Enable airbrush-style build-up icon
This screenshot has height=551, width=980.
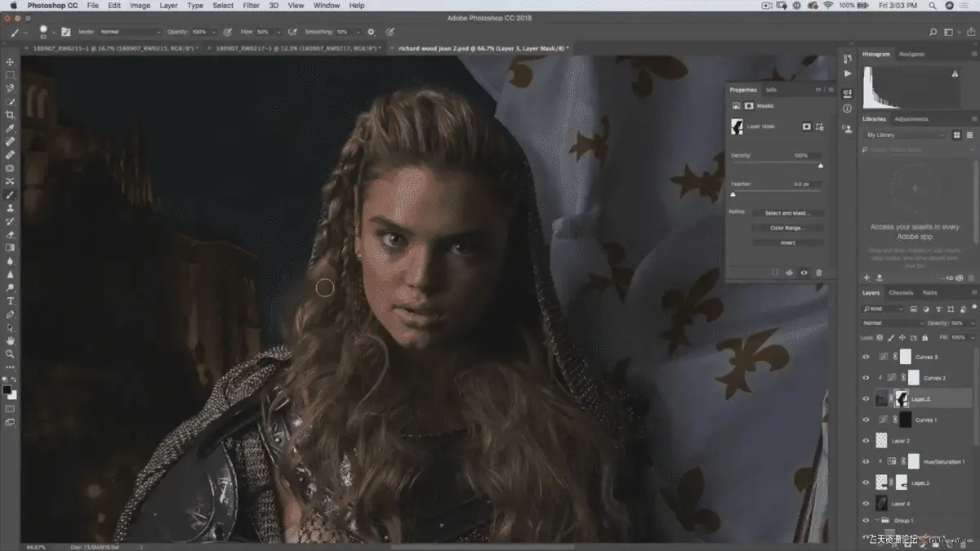pyautogui.click(x=292, y=32)
